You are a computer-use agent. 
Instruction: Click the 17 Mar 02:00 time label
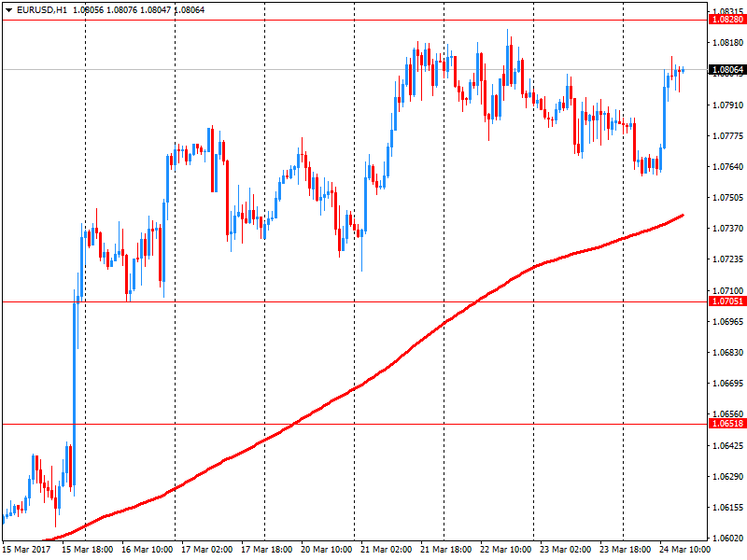pyautogui.click(x=206, y=550)
